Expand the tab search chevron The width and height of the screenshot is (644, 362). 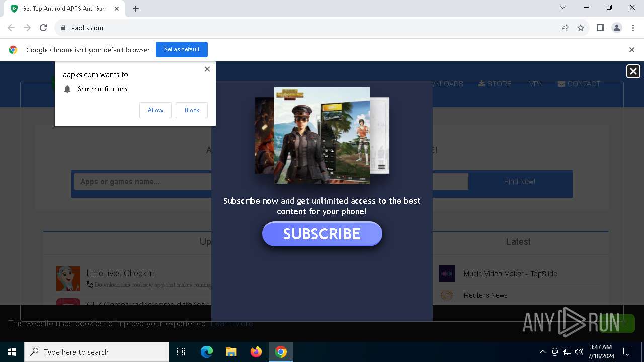563,7
